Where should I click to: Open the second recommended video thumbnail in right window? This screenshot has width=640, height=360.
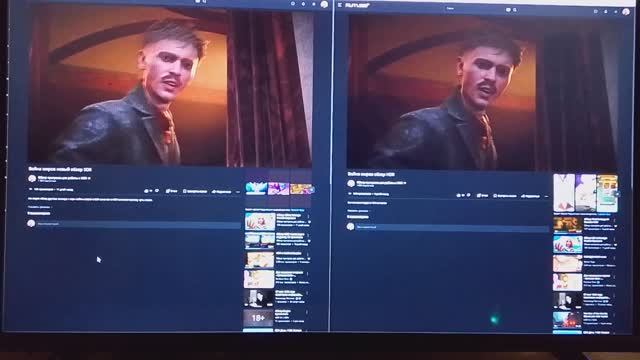tap(567, 244)
